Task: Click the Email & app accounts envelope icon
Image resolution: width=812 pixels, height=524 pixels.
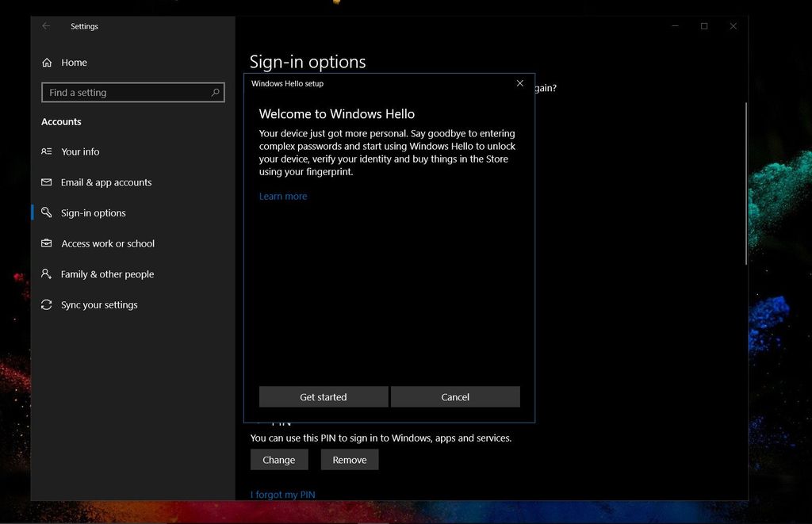Action: 48,182
